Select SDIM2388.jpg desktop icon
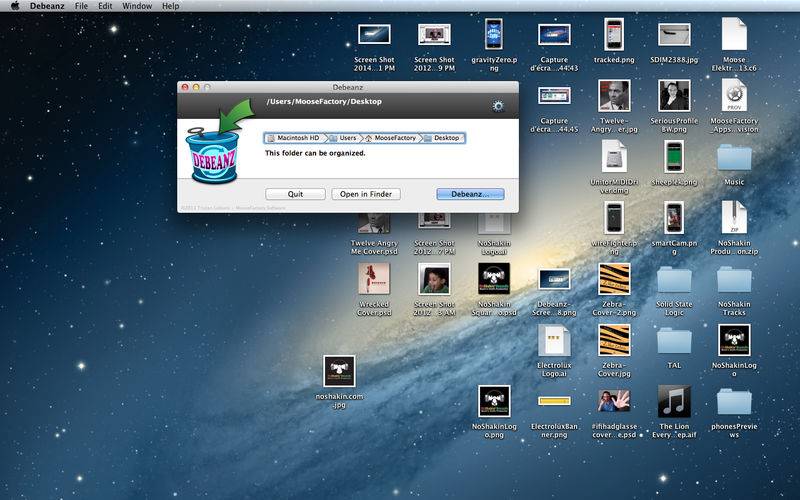Screen dimensions: 800x500 click(674, 35)
